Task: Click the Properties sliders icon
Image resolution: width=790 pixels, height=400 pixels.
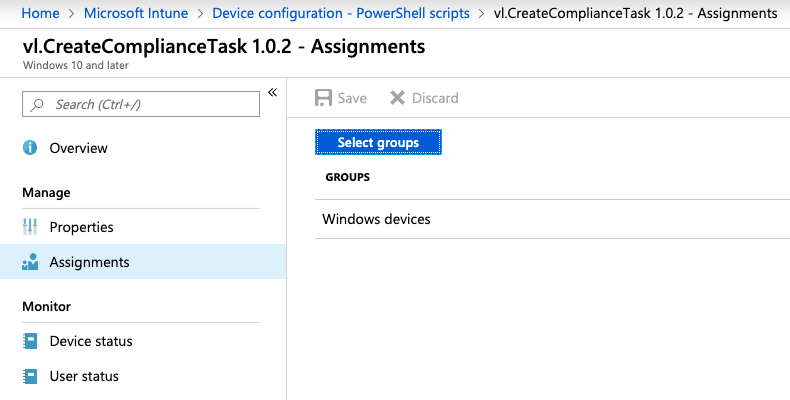Action: click(30, 227)
